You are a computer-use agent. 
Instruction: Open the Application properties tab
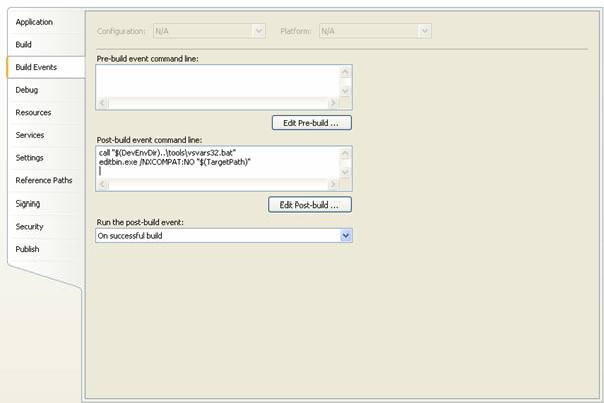click(34, 22)
